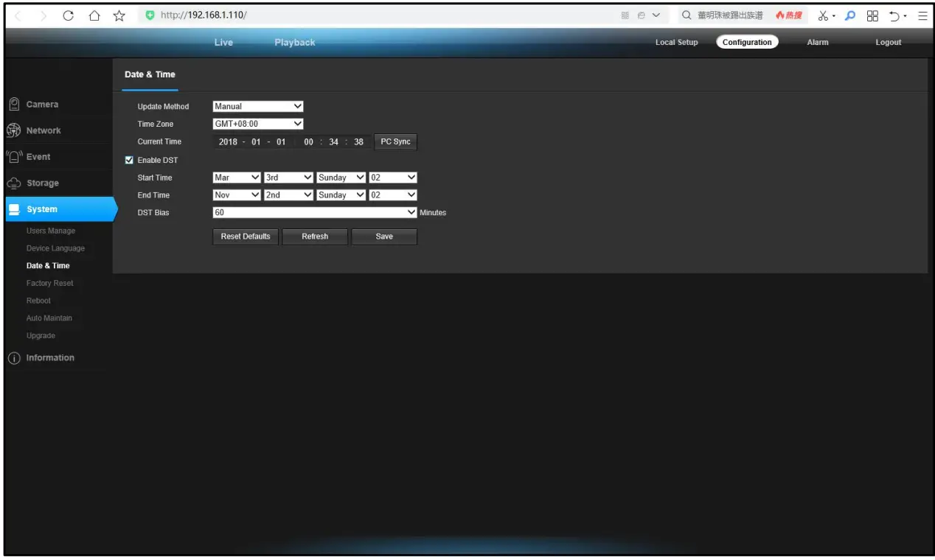Open Local Setup
The image size is (935, 560).
[x=676, y=43]
